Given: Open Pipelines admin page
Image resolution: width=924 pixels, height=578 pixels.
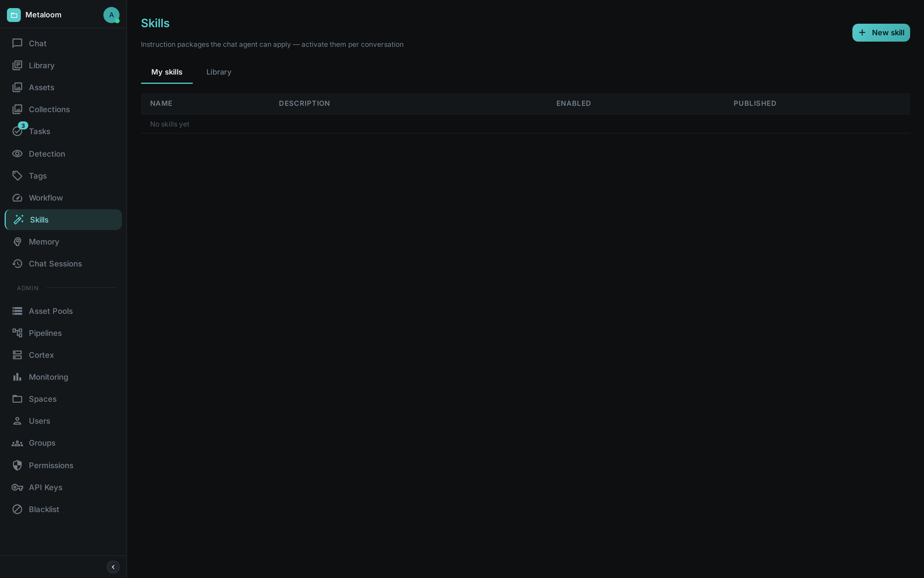Looking at the screenshot, I should point(64,333).
